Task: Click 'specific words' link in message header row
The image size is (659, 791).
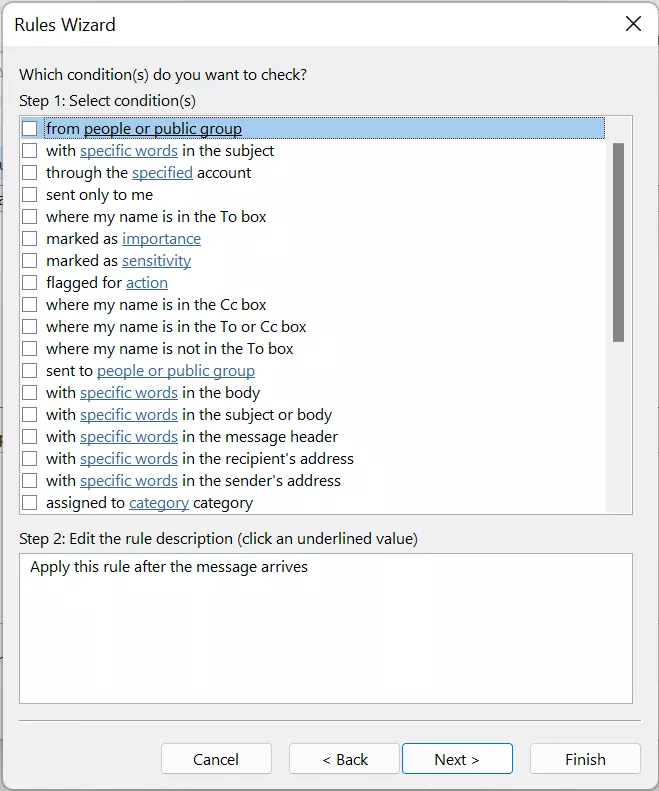Action: point(129,437)
